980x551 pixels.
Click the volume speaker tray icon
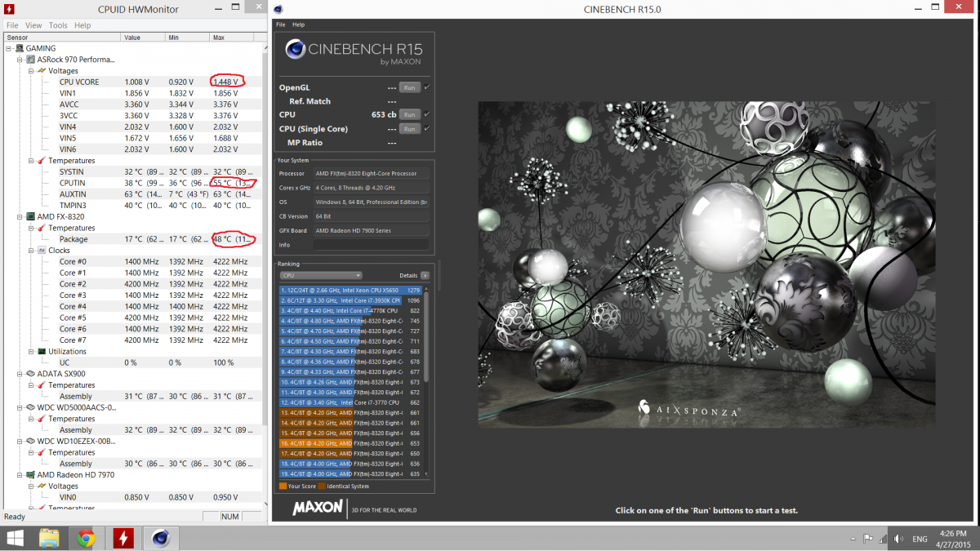point(898,539)
